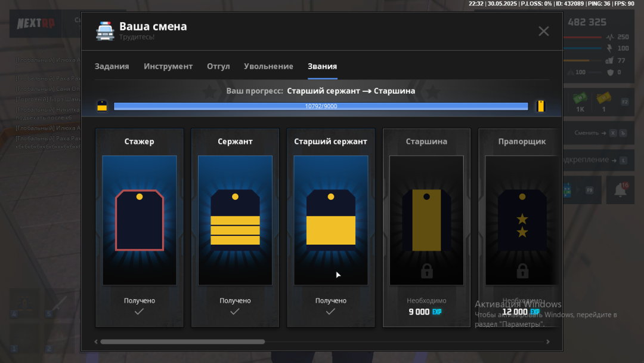Screen dimensions: 644x363
Task: Click the Сержант three-stripe insignia
Action: [x=235, y=218]
